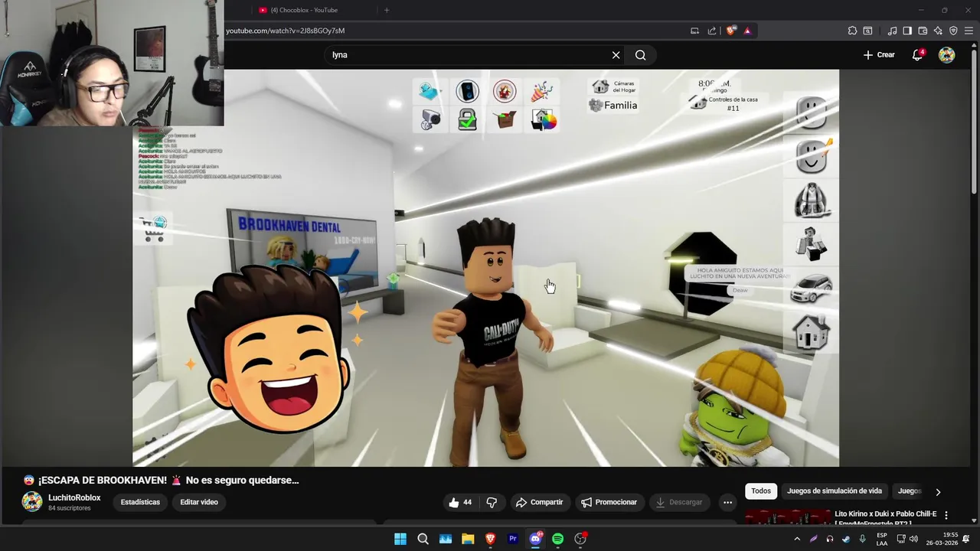Open Brave Leo AI sparkle icon
Screen dimensions: 980x551
tap(938, 31)
